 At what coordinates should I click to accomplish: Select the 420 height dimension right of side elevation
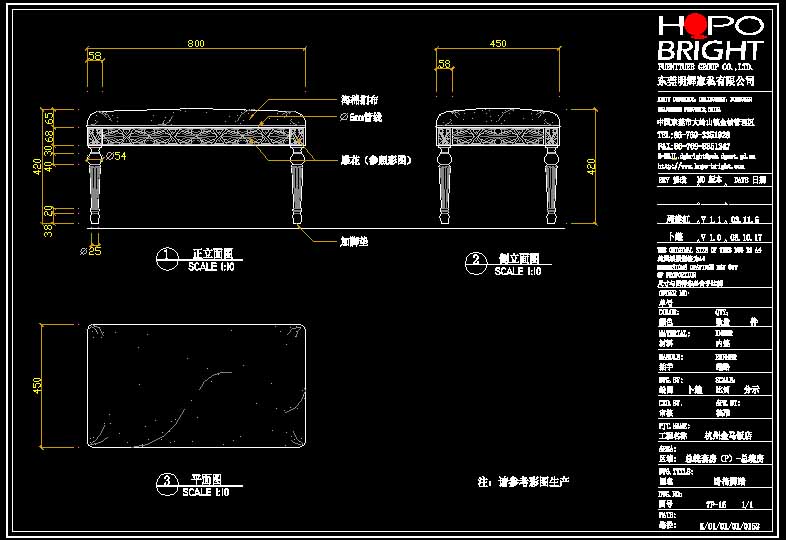point(591,166)
